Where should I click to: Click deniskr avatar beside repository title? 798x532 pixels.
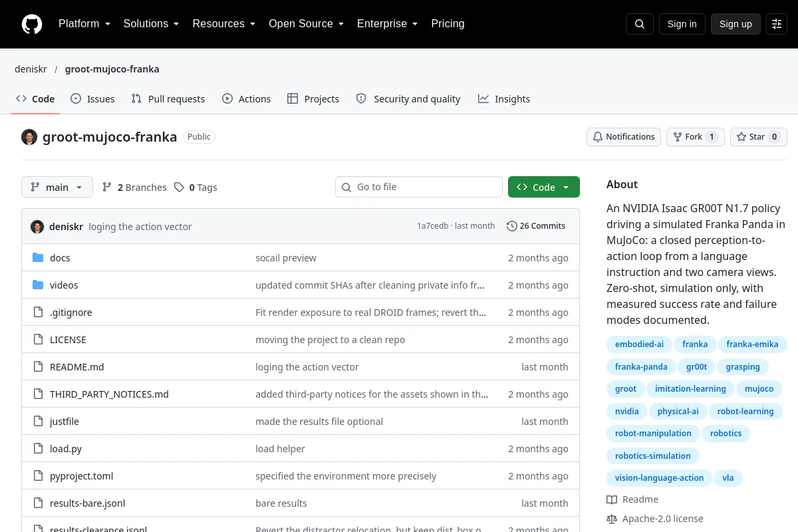pos(29,137)
